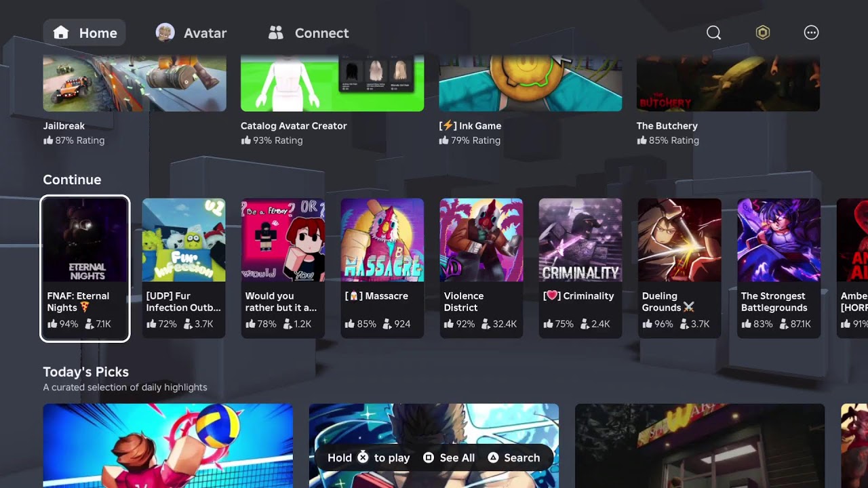Image resolution: width=868 pixels, height=488 pixels.
Task: Click thumbs-up icon on Fur Infection card
Action: click(151, 324)
